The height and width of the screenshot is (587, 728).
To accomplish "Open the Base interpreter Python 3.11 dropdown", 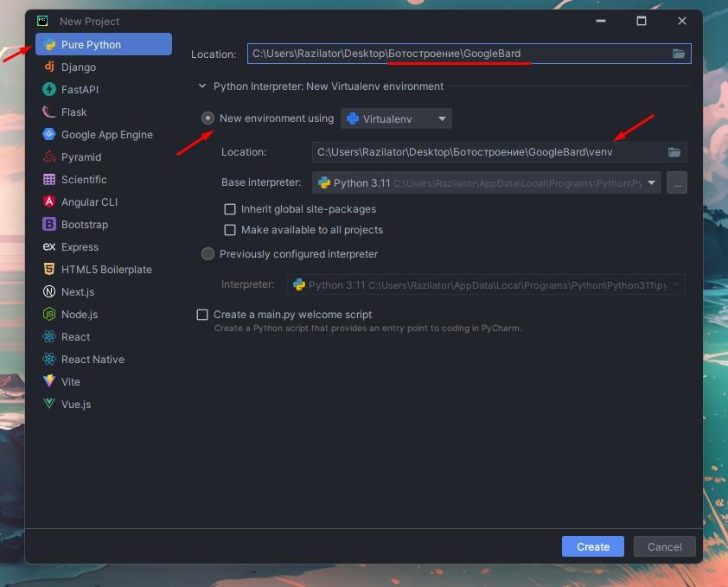I will coord(486,183).
